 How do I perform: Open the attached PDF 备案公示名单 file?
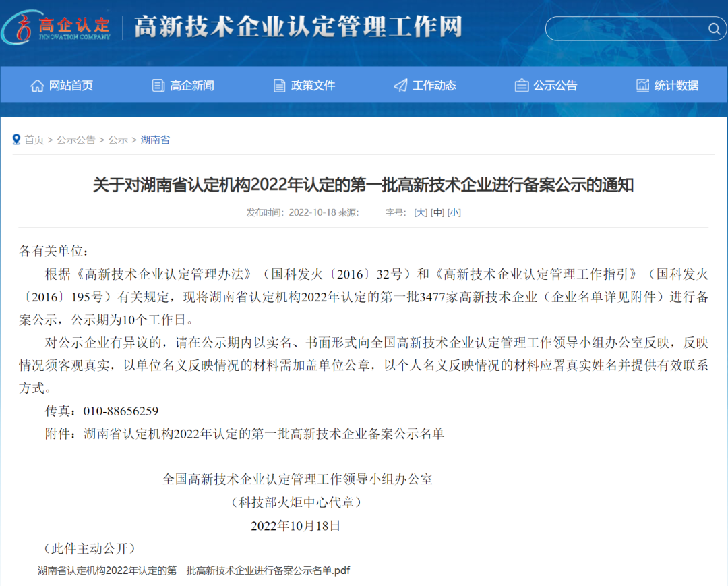click(x=192, y=570)
